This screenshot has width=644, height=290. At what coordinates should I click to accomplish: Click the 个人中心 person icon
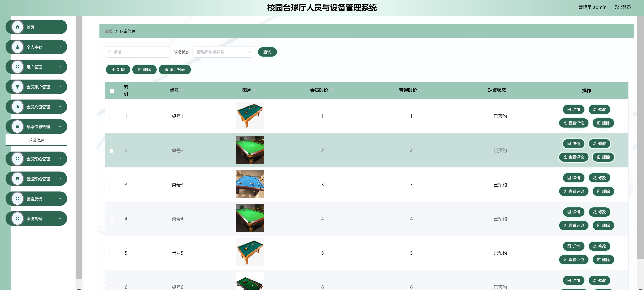coord(17,46)
